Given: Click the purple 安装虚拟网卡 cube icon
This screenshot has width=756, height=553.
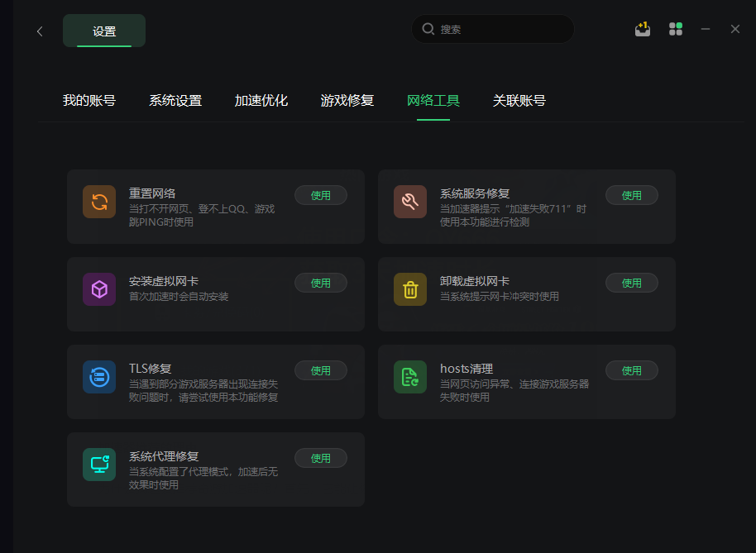Looking at the screenshot, I should point(99,289).
